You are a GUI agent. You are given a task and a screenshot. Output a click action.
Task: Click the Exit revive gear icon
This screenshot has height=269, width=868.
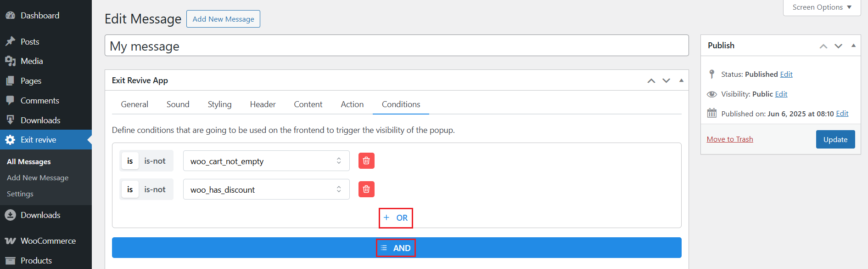click(x=10, y=140)
